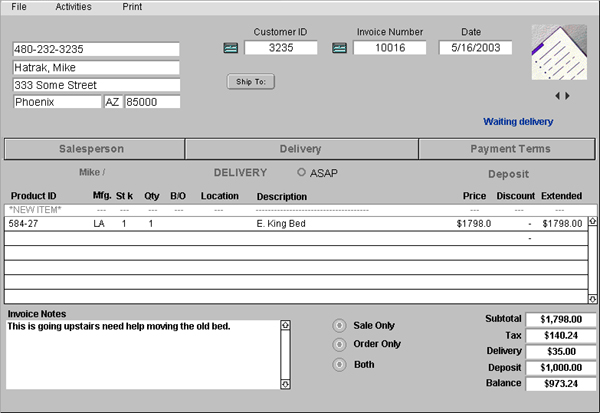Select the ASAP delivery radio button
The height and width of the screenshot is (413, 600).
[301, 172]
